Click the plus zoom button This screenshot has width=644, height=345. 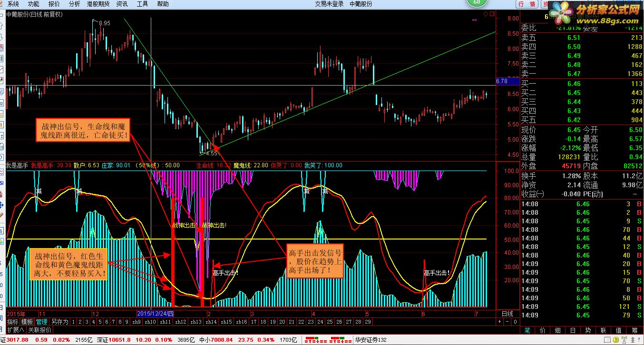pos(499,322)
